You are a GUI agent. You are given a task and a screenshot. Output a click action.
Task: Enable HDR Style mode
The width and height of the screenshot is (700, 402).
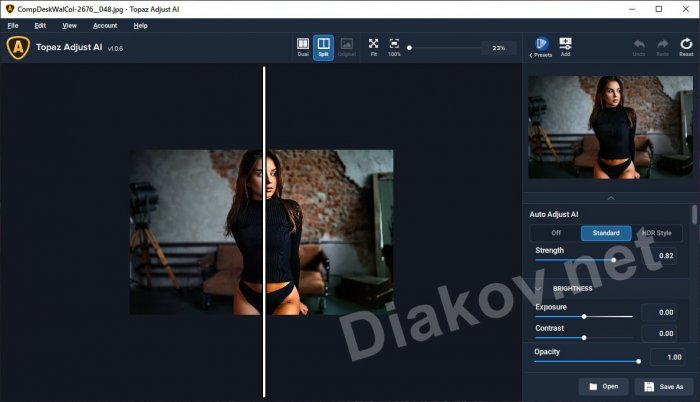click(657, 233)
